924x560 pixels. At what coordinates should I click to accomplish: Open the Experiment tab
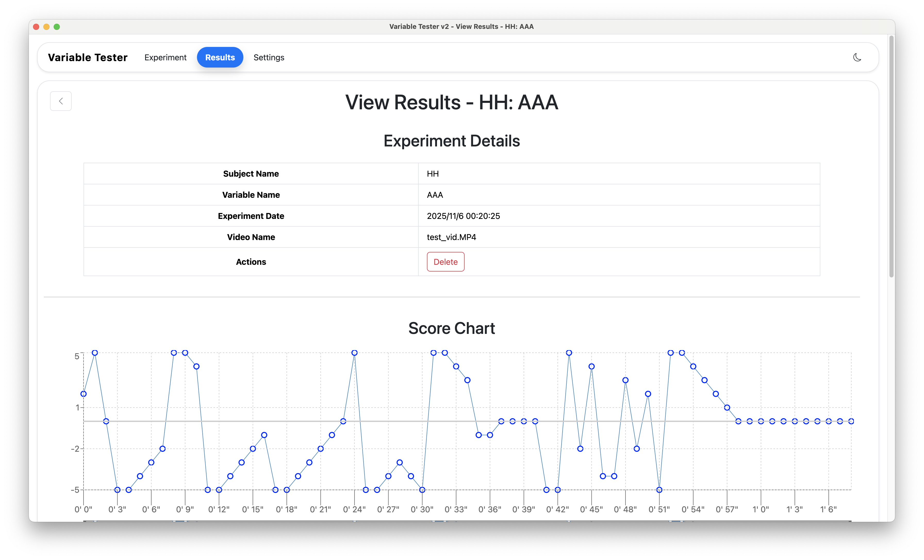[x=165, y=57]
